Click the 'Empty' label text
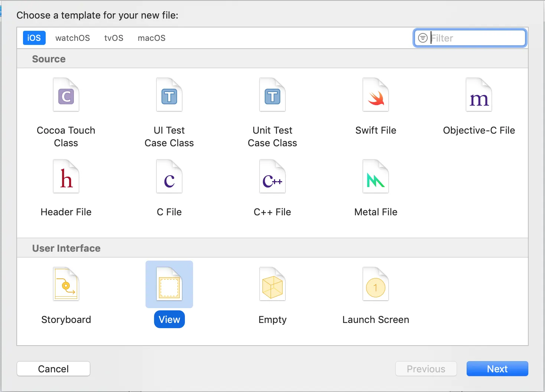 click(x=272, y=320)
